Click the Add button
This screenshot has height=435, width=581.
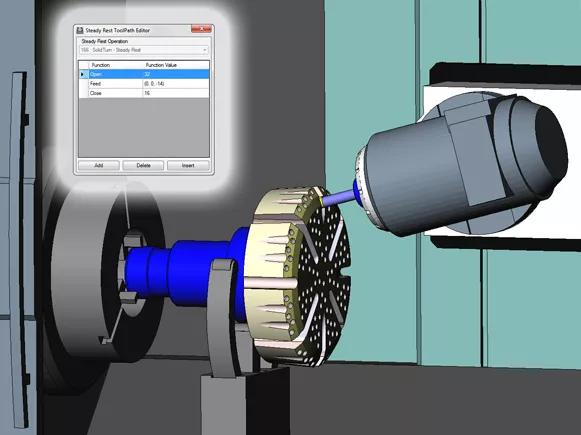point(99,165)
